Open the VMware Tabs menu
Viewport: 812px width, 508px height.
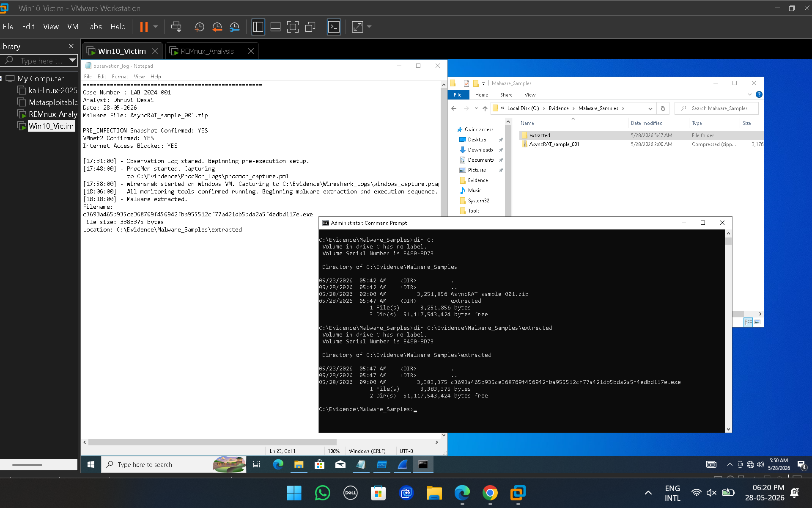pos(94,27)
